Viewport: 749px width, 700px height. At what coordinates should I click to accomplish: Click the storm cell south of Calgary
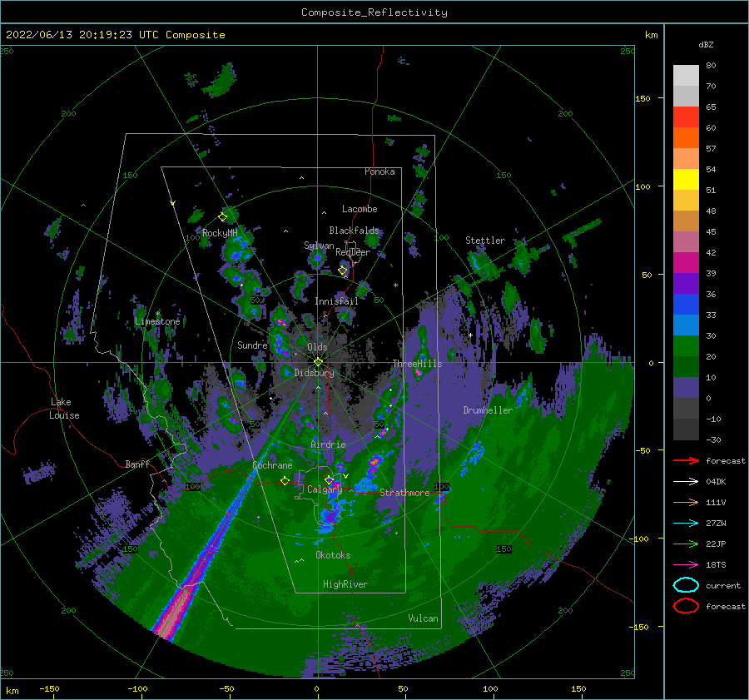[x=329, y=517]
